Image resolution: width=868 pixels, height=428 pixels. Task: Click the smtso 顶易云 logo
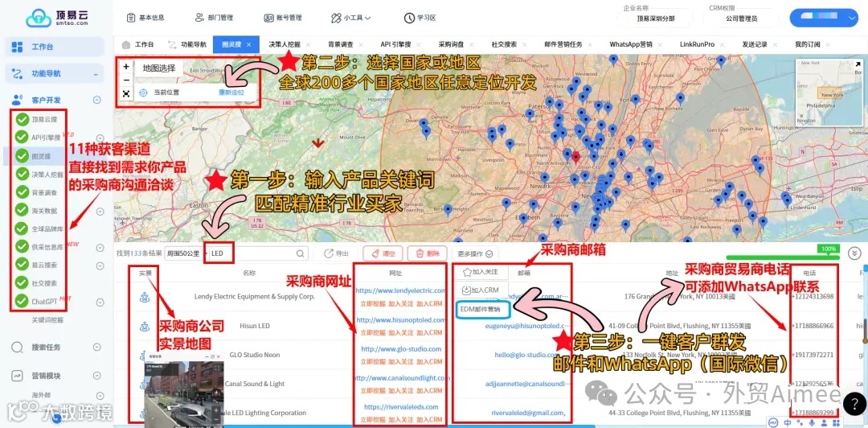coord(57,18)
